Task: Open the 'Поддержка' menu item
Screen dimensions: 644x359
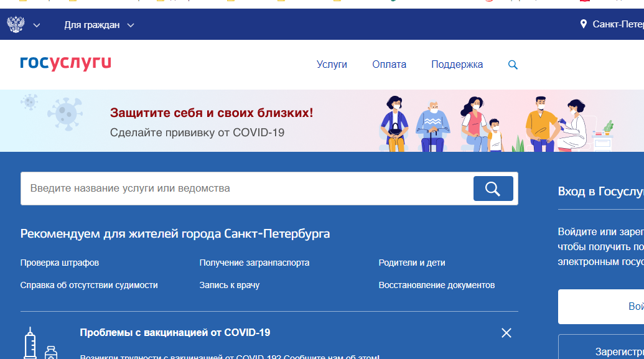Action: (x=457, y=65)
